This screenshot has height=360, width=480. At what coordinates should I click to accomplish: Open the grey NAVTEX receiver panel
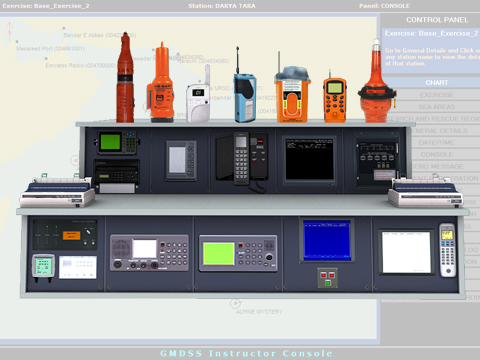(181, 160)
